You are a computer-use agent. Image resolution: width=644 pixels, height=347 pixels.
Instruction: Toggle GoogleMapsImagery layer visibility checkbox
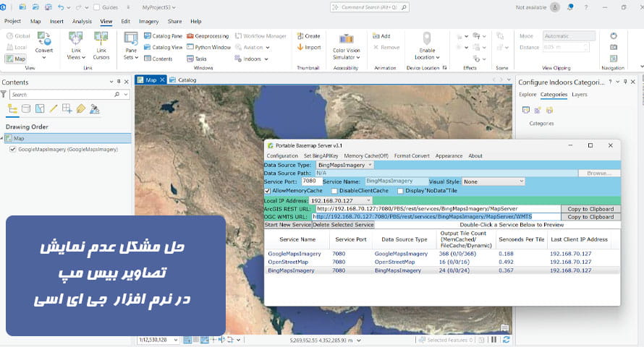click(x=13, y=150)
